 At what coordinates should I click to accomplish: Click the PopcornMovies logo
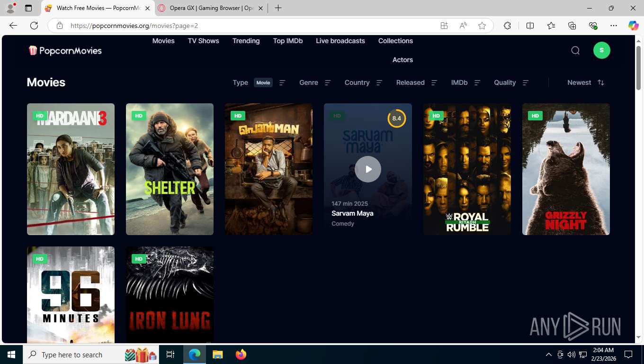(x=65, y=51)
